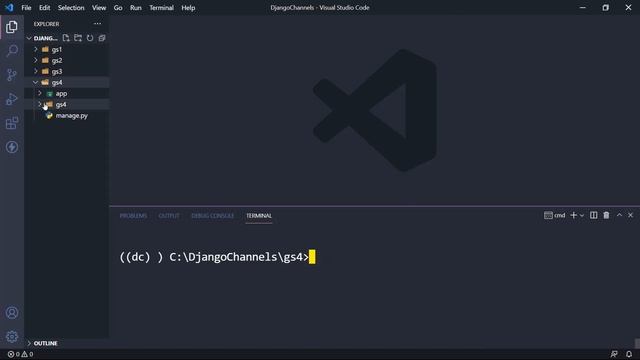Viewport: 640px width, 360px height.
Task: Open the Accounts menu icon
Action: (x=12, y=313)
